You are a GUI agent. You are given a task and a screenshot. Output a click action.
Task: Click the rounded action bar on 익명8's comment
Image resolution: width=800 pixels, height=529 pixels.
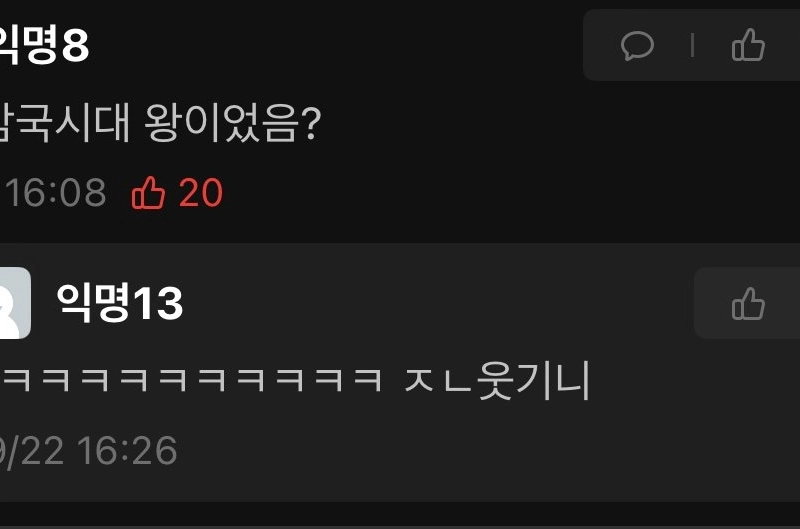point(691,45)
